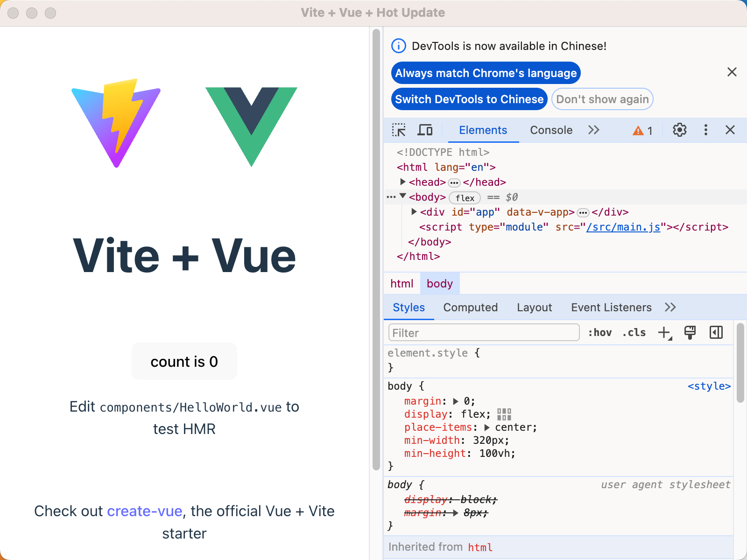Screen dimensions: 747x560
Task: Open the Styles tab
Action: (x=409, y=307)
